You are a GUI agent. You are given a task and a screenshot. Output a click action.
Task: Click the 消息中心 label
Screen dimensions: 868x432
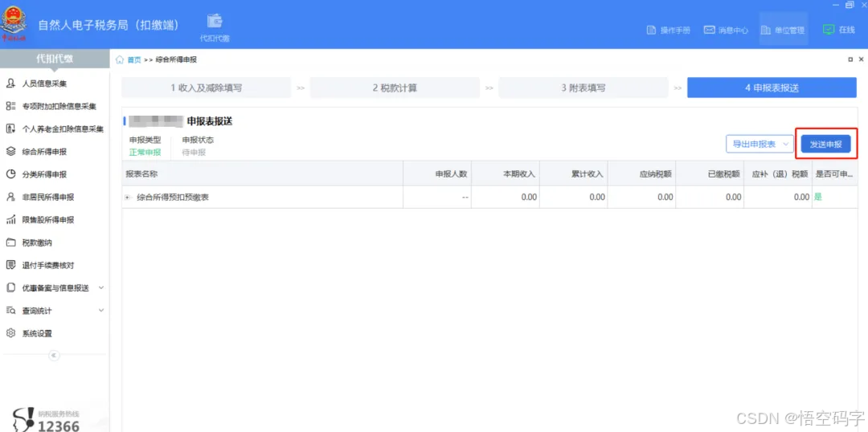click(734, 31)
